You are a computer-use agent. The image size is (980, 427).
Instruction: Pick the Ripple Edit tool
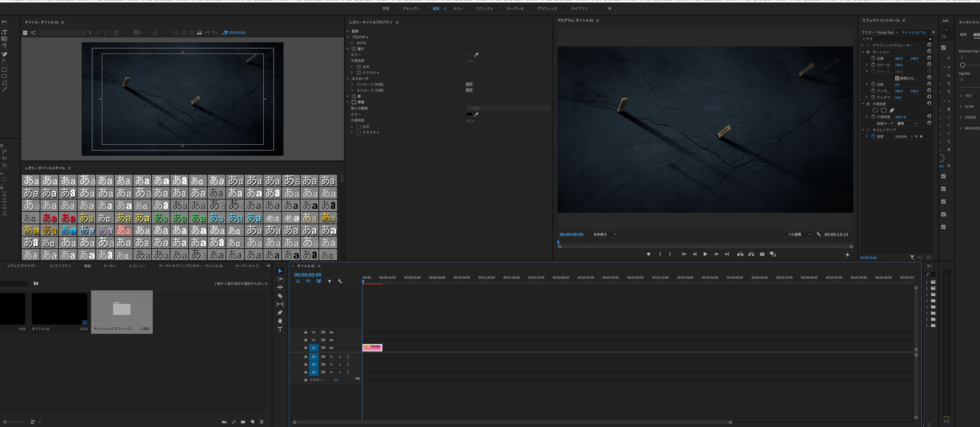[280, 287]
